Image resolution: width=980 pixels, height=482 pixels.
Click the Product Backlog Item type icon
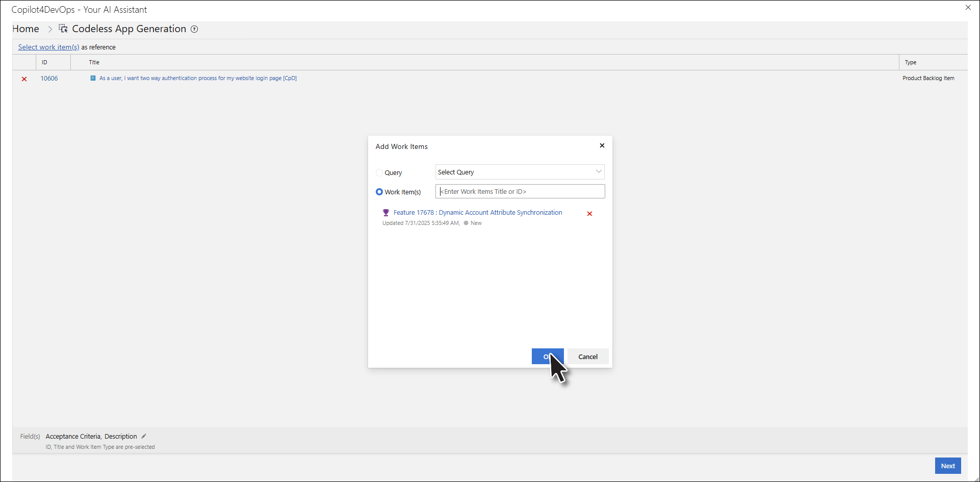pyautogui.click(x=93, y=79)
